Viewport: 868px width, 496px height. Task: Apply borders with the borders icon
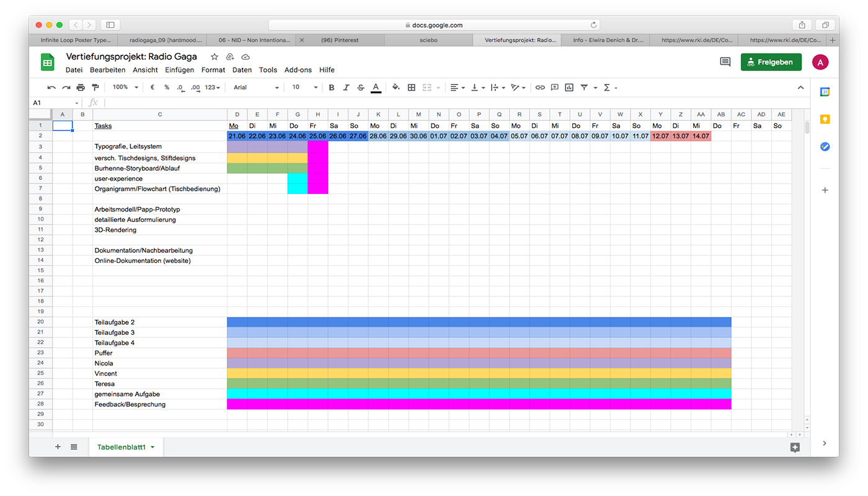click(x=411, y=87)
